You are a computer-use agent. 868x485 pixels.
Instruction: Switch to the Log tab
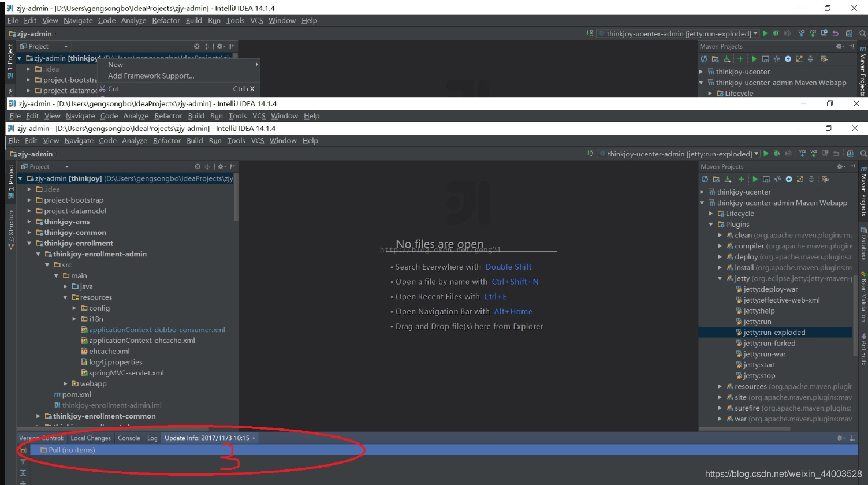(x=152, y=438)
